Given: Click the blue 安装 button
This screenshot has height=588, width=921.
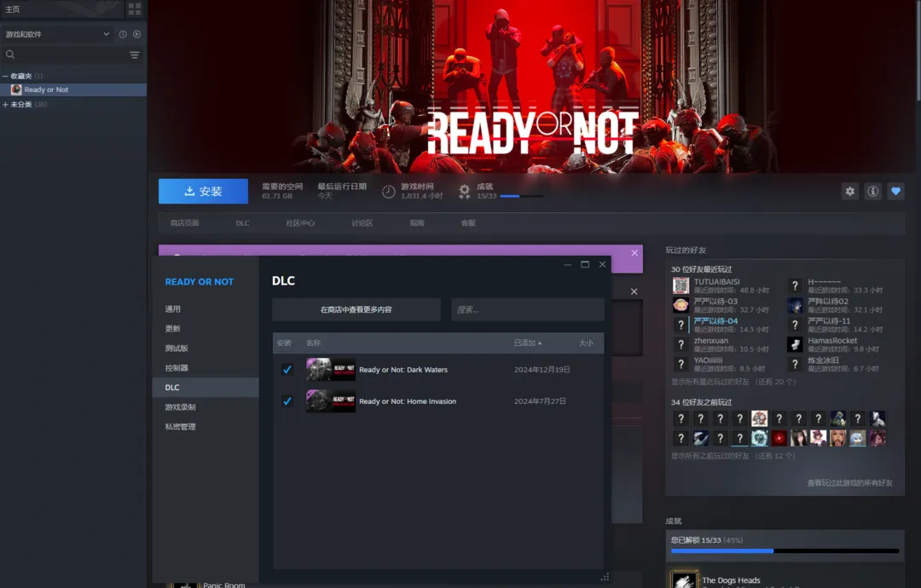Looking at the screenshot, I should [203, 192].
